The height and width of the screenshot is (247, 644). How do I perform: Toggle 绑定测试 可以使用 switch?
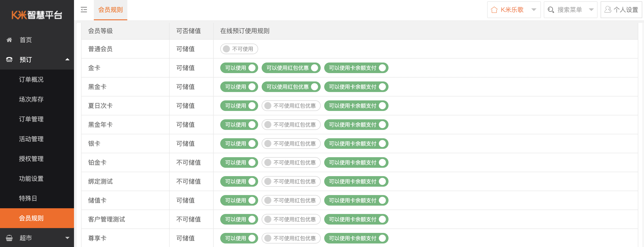pos(239,181)
